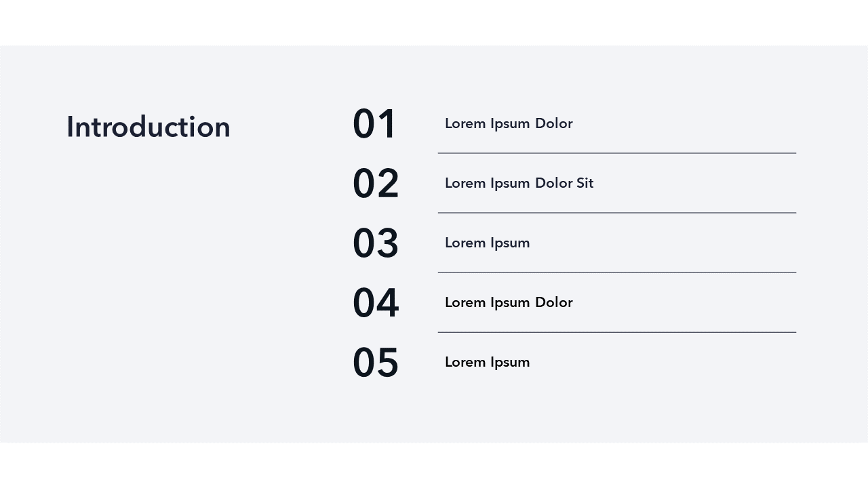Click the large number 03
This screenshot has width=868, height=488.
(x=376, y=244)
